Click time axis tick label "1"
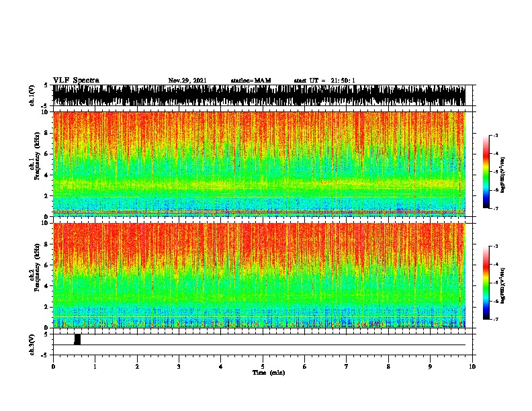Screen dimensions: 532x411 pos(95,367)
